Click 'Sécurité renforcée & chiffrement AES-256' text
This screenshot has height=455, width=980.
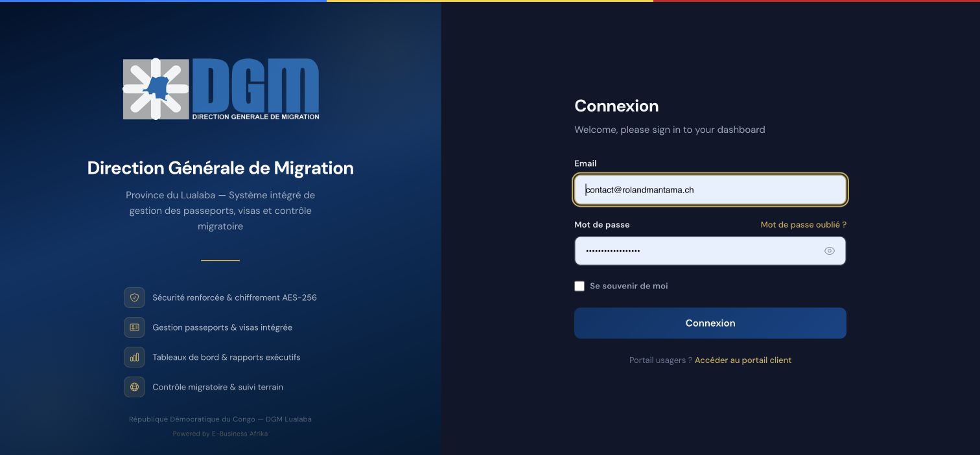point(235,297)
